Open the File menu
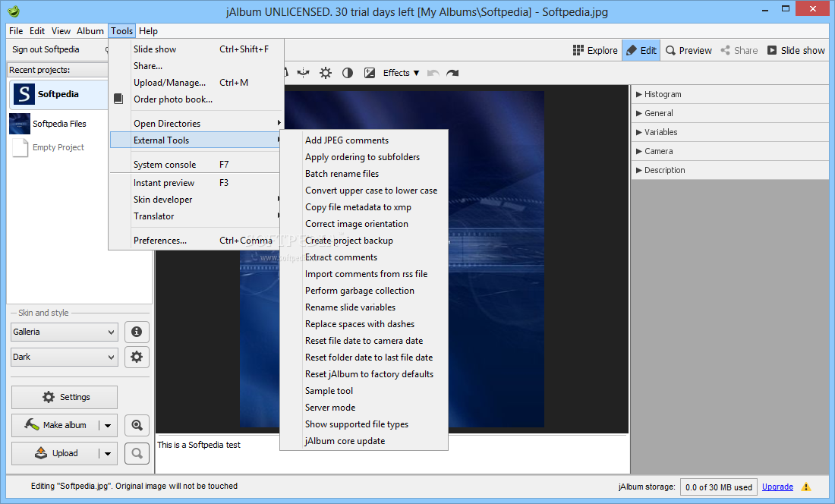 [x=16, y=31]
